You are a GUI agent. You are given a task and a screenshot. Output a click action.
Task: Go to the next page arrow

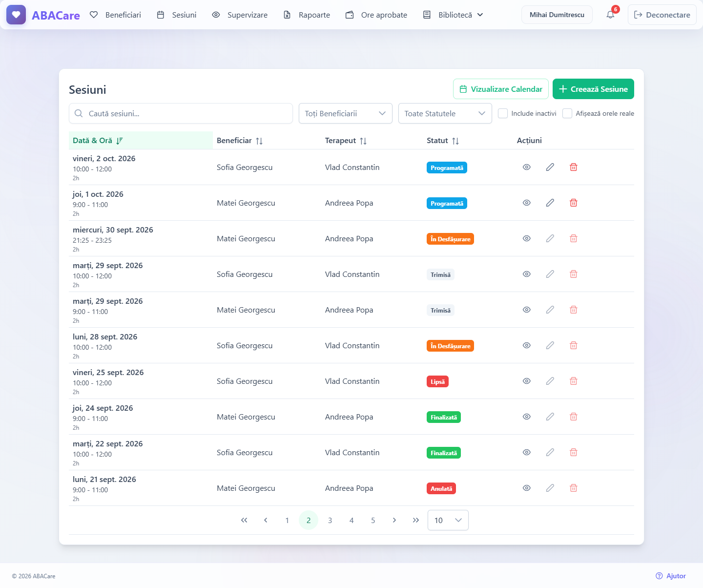coord(394,520)
